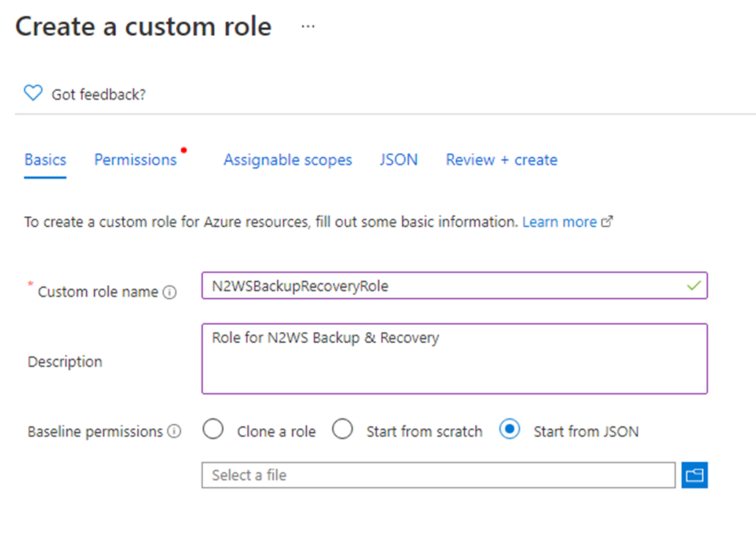Screen dimensions: 756x533
Task: Click the Select a file input box
Action: coord(438,475)
